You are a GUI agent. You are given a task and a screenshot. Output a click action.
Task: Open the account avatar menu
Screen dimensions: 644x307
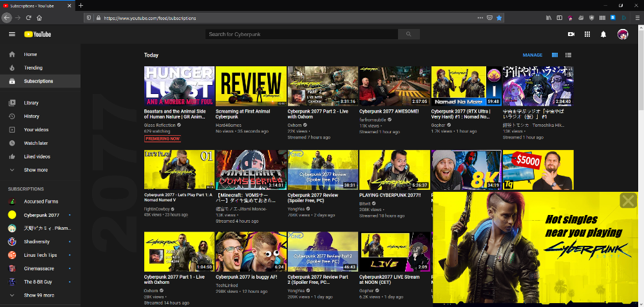pyautogui.click(x=623, y=34)
